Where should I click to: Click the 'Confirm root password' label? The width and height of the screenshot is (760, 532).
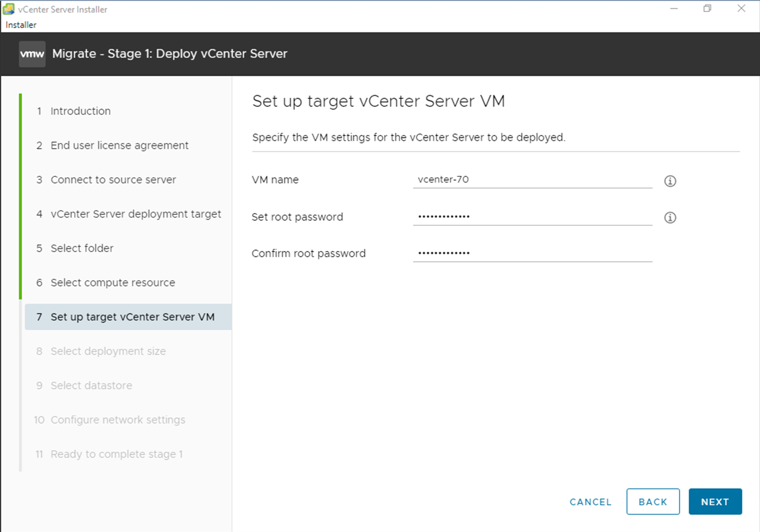pos(309,253)
